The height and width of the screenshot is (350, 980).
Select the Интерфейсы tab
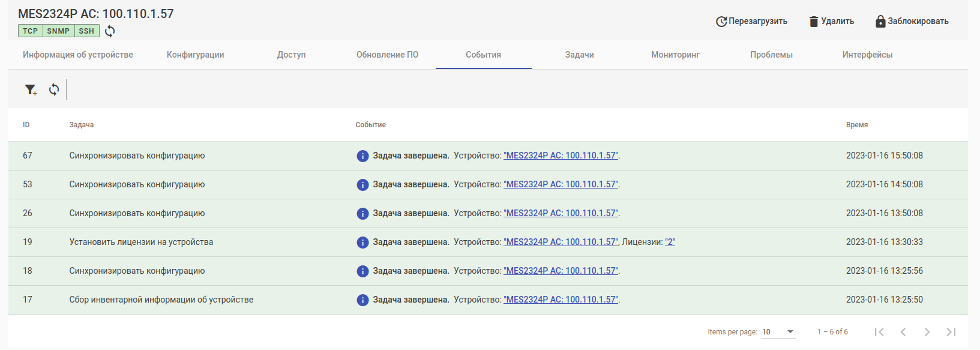[867, 55]
